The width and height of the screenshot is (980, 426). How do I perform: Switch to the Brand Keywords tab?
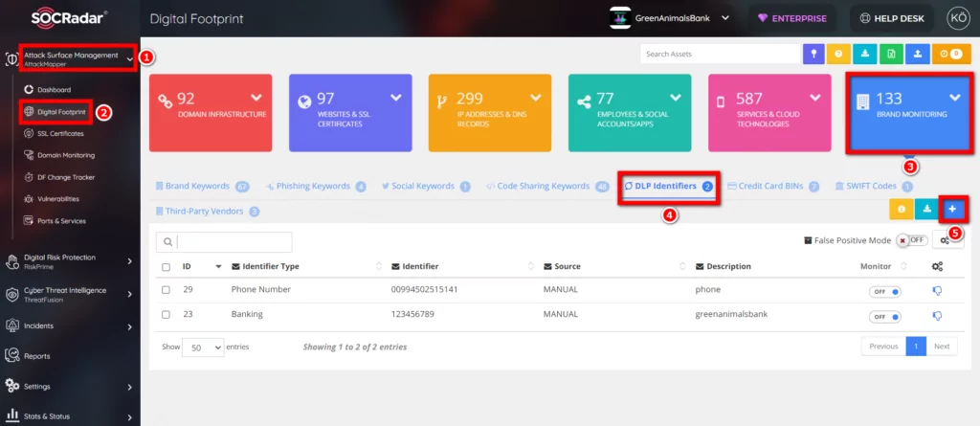[x=203, y=186]
